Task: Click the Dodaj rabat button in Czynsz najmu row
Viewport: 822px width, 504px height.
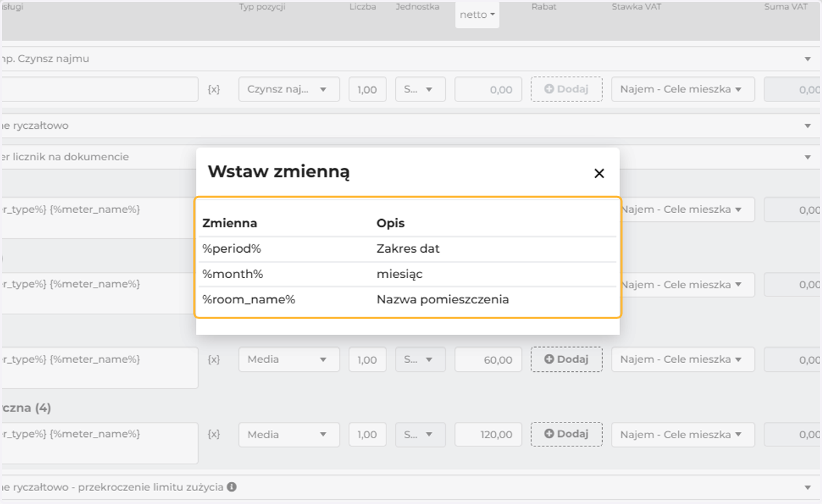Action: tap(566, 89)
